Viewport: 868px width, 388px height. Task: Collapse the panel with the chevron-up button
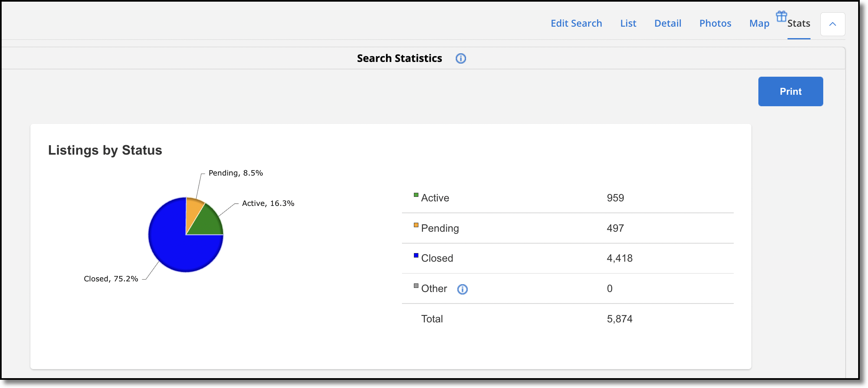point(833,24)
